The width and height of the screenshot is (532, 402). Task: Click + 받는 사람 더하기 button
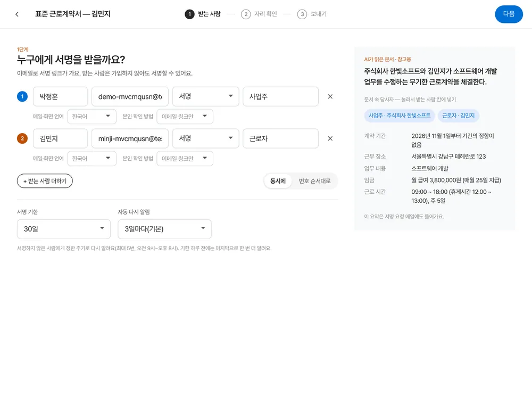45,181
